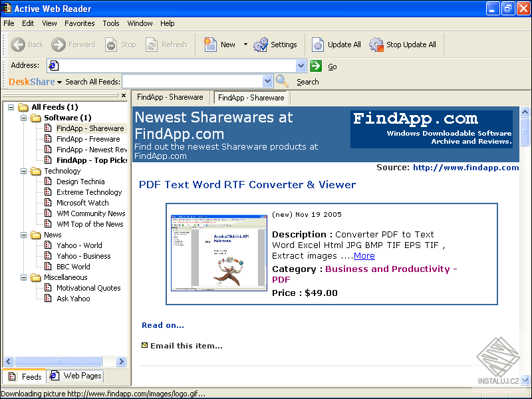Click the Technology folder icon
This screenshot has height=399, width=532.
[x=36, y=171]
